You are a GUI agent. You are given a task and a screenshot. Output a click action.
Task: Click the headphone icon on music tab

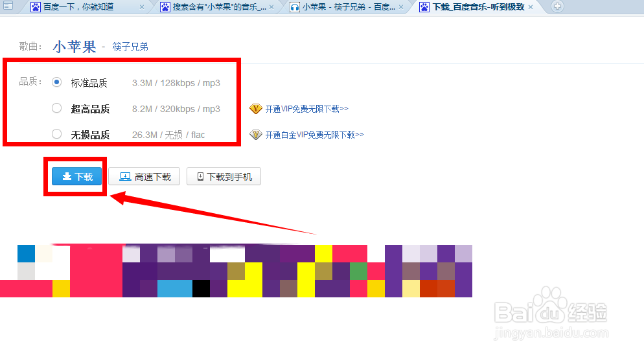click(x=295, y=7)
